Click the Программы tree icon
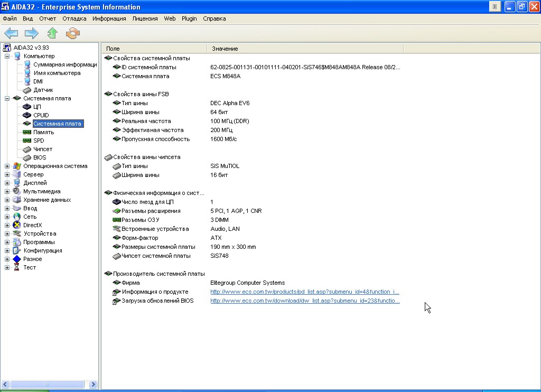Viewport: 541px width, 392px height. tap(17, 242)
